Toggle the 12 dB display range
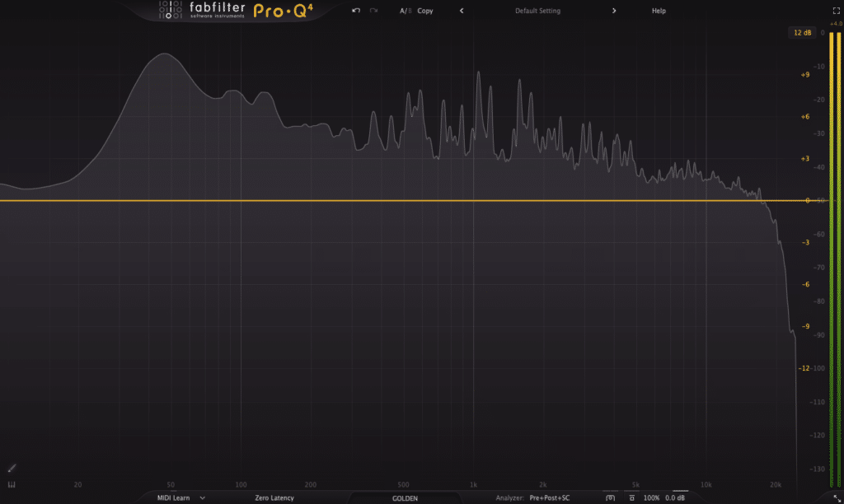This screenshot has width=844, height=504. [800, 31]
